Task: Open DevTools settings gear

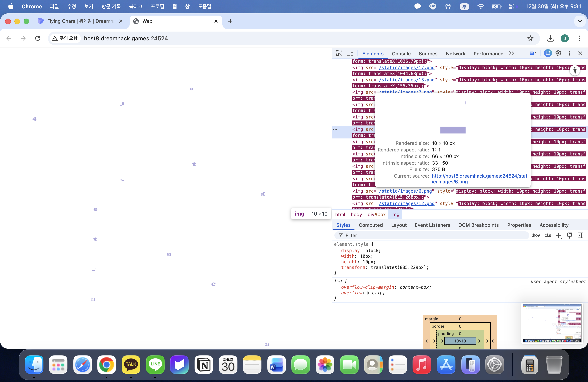Action: coord(558,53)
